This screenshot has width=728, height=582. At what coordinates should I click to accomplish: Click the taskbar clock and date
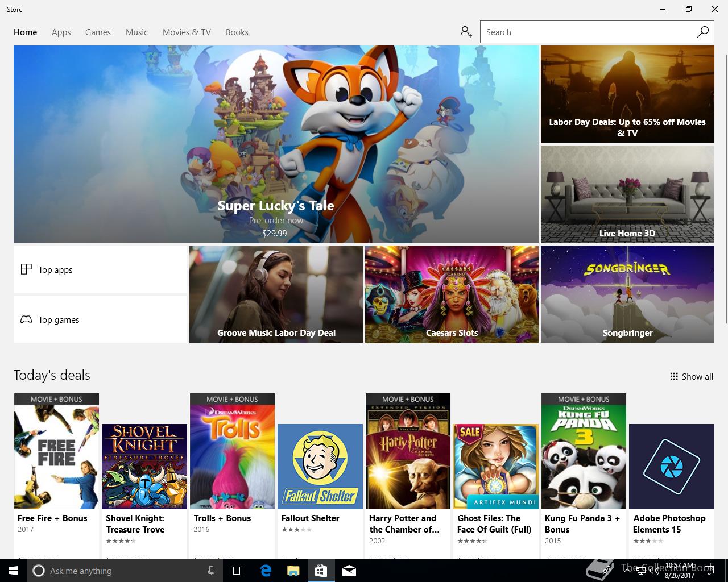(680, 571)
